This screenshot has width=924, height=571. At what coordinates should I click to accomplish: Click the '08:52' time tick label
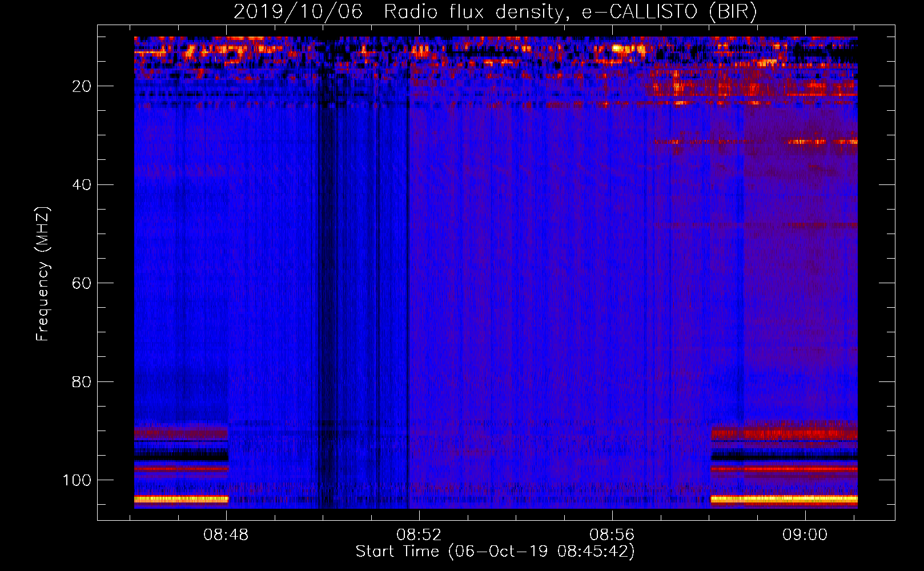tap(419, 535)
